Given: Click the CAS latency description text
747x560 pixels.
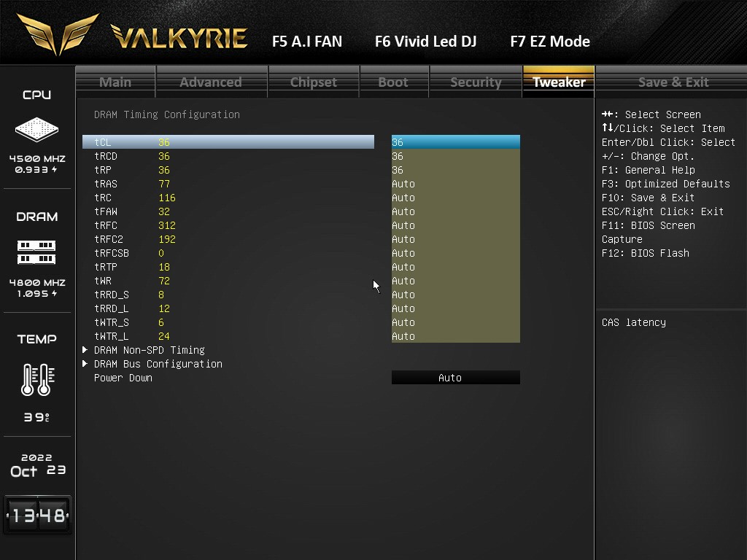Looking at the screenshot, I should 634,322.
